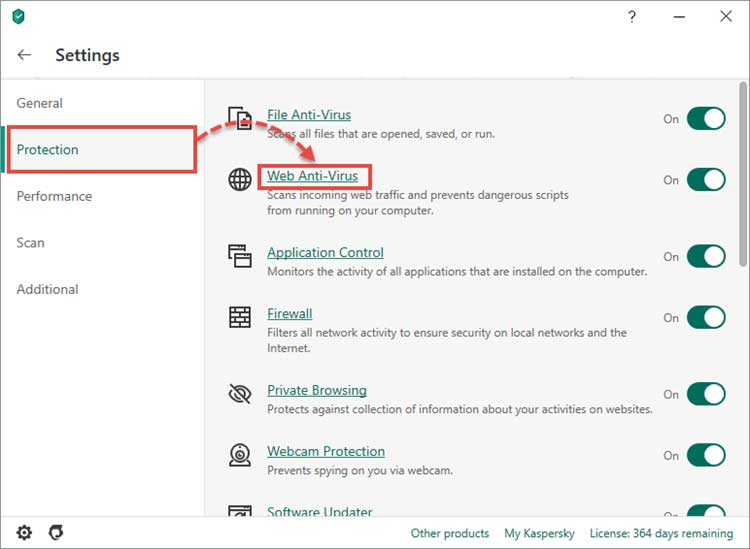Click the File Anti-Virus document icon
The height and width of the screenshot is (549, 750).
coord(240,118)
